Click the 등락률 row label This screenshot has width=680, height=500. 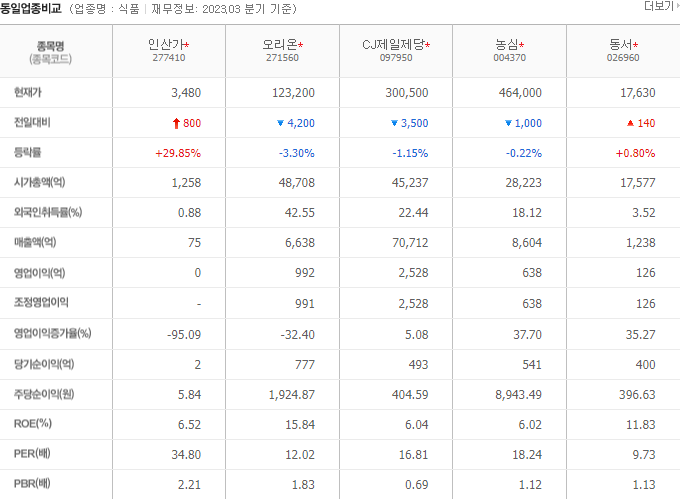(28, 153)
